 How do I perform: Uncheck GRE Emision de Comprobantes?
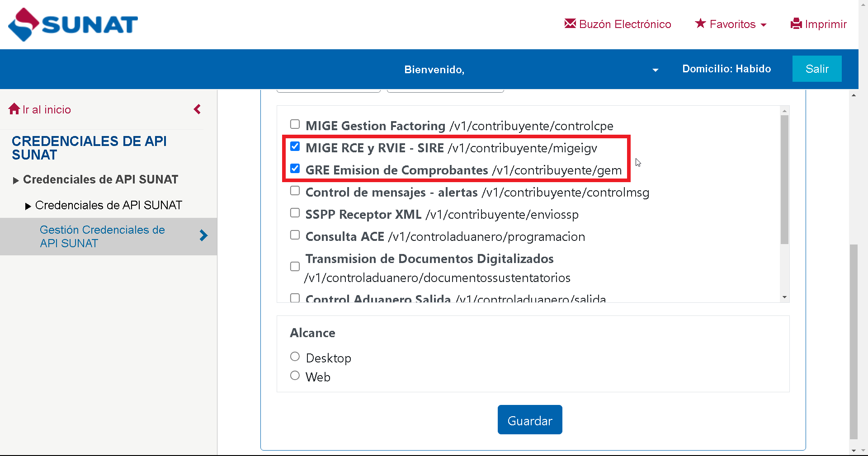[295, 169]
